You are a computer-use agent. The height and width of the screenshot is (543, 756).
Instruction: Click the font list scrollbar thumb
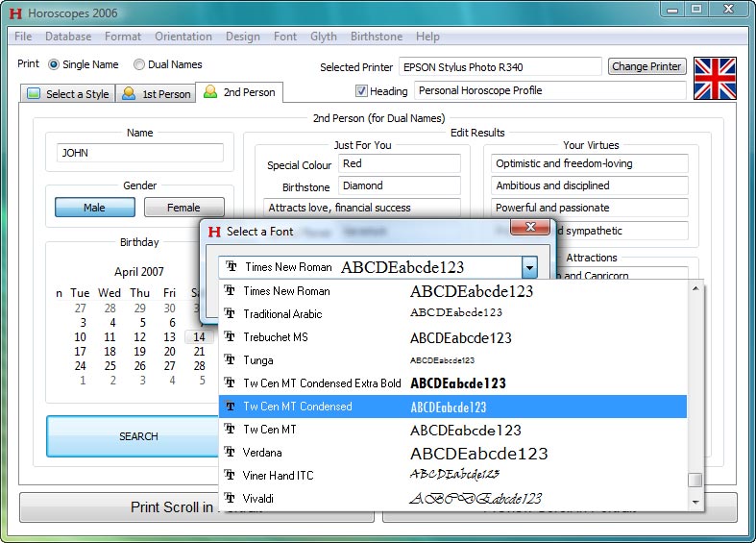click(x=695, y=481)
